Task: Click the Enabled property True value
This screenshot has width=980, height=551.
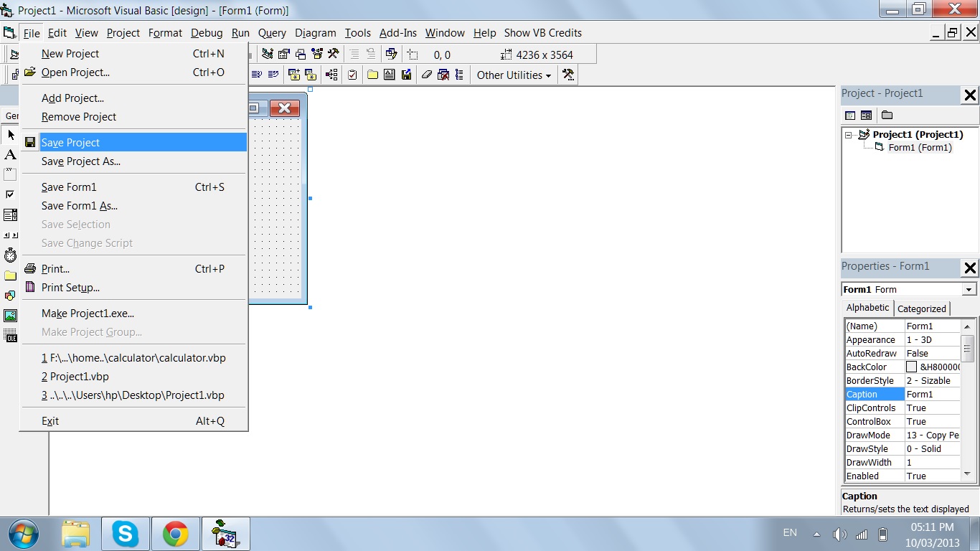Action: tap(933, 476)
